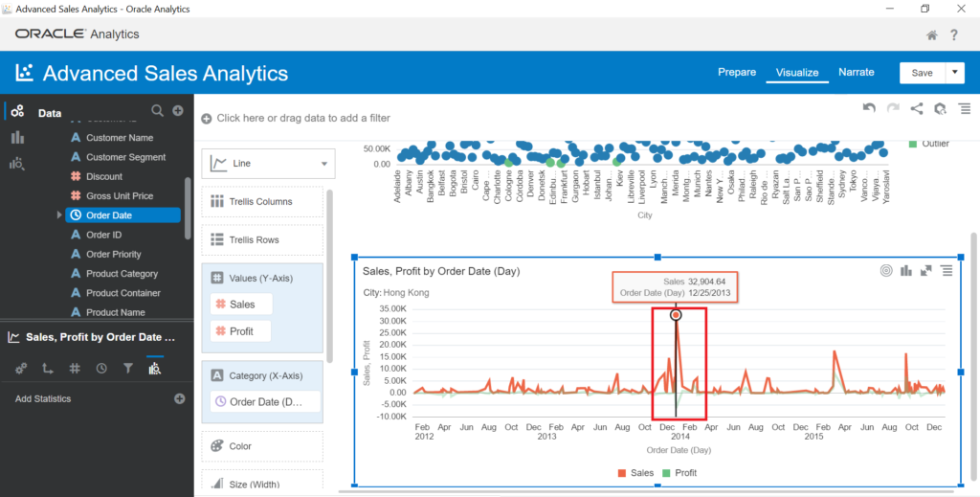The image size is (980, 497).
Task: Click the Trellis Columns drop target
Action: (x=262, y=202)
